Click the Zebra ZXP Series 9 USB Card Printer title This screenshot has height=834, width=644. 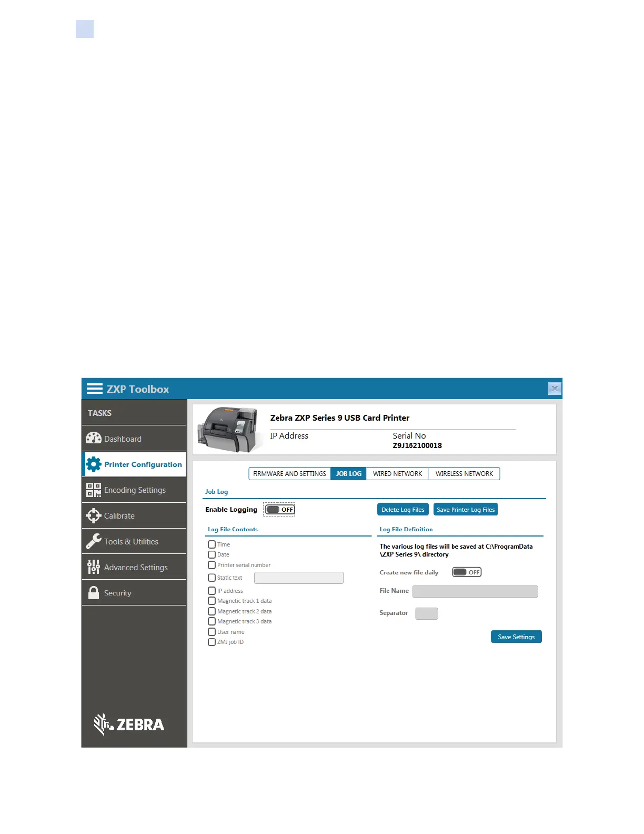[340, 418]
